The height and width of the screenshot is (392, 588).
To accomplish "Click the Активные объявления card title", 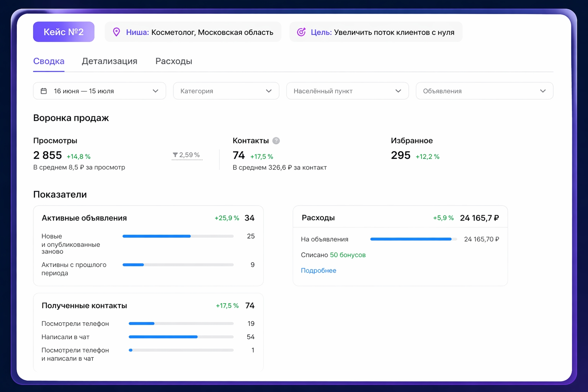I will pyautogui.click(x=84, y=218).
